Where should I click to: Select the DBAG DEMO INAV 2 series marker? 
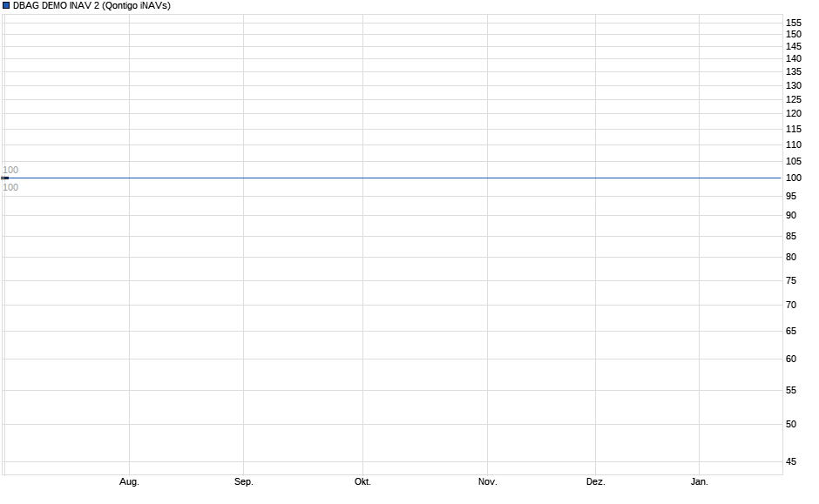[7, 5]
